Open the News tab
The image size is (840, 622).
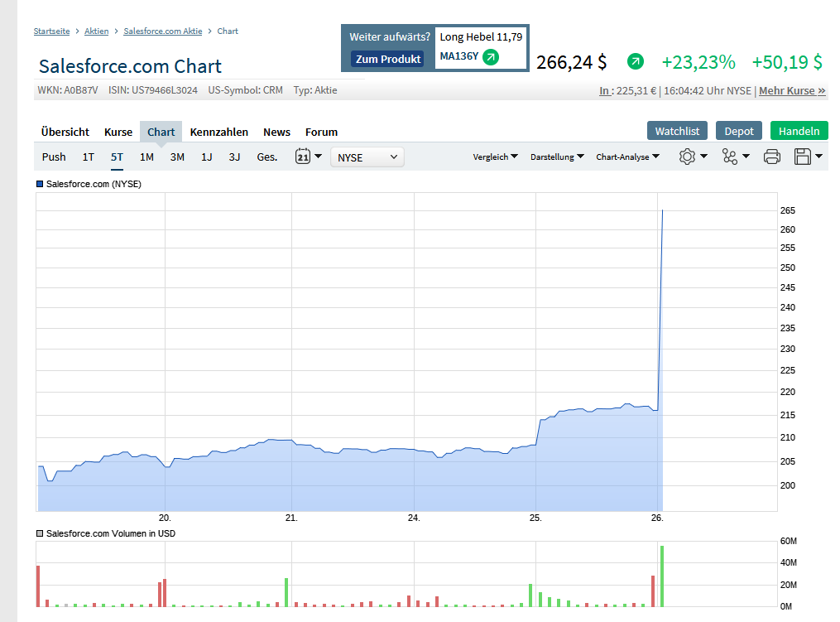click(276, 132)
